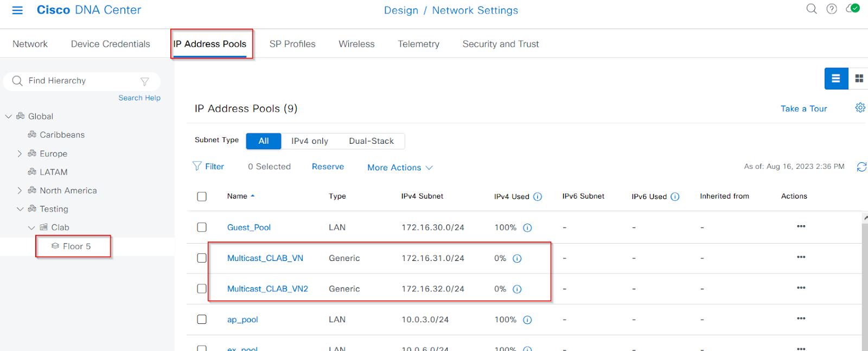Select the IPv4 only subnet type
Image resolution: width=868 pixels, height=351 pixels.
coord(310,141)
